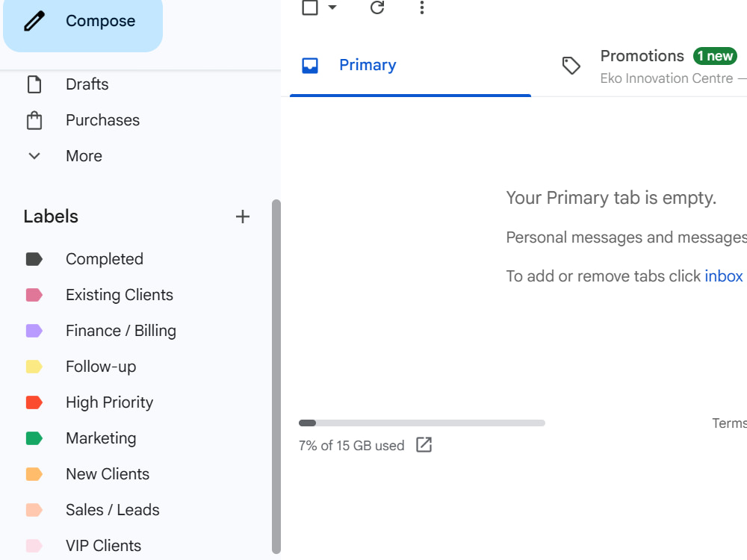Image resolution: width=747 pixels, height=560 pixels.
Task: Open the VIP Clients label
Action: coord(103,545)
